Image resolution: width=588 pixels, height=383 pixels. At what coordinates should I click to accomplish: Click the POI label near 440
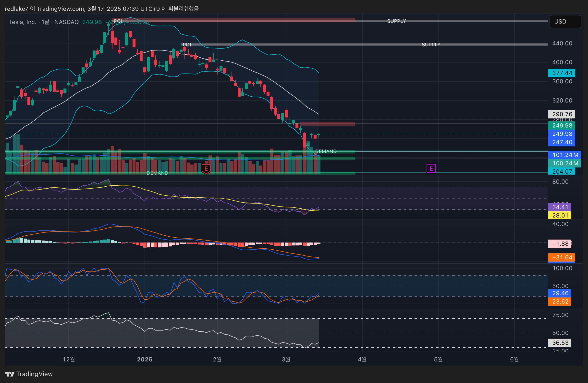pos(187,45)
